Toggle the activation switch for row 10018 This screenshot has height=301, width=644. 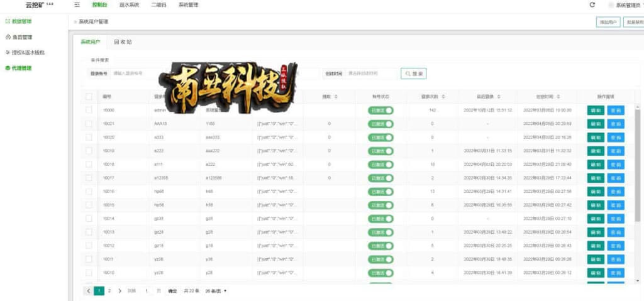(x=380, y=164)
